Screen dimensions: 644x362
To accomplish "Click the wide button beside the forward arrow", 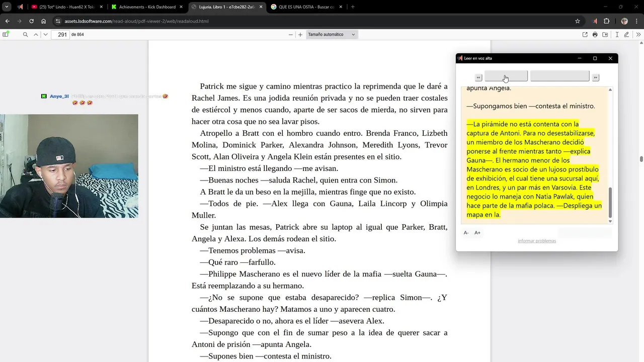I will tap(559, 76).
